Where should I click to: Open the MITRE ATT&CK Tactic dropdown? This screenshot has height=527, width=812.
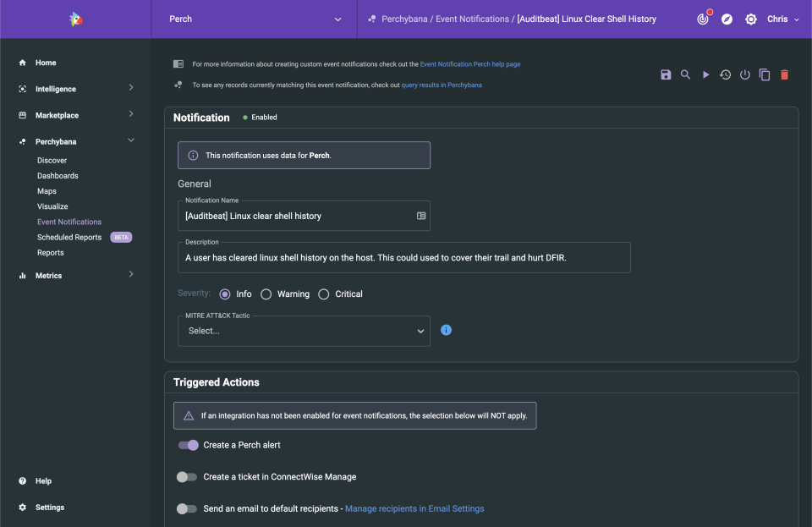coord(304,331)
